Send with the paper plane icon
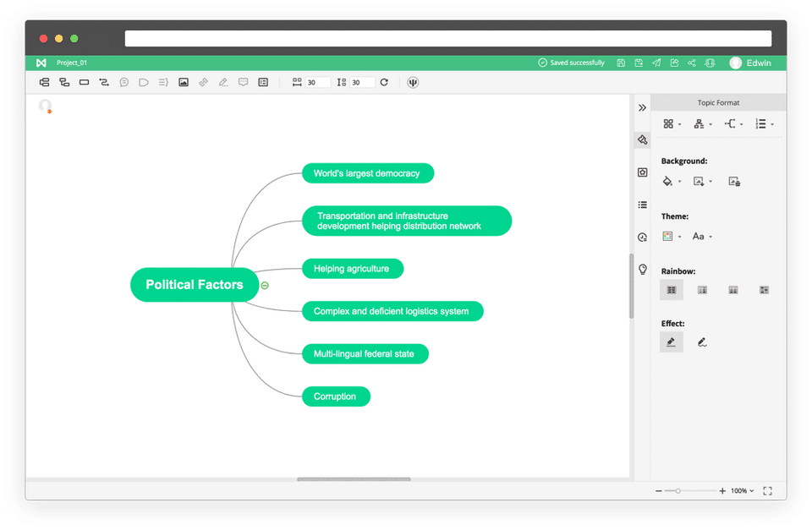Image resolution: width=812 pixels, height=530 pixels. pyautogui.click(x=656, y=63)
